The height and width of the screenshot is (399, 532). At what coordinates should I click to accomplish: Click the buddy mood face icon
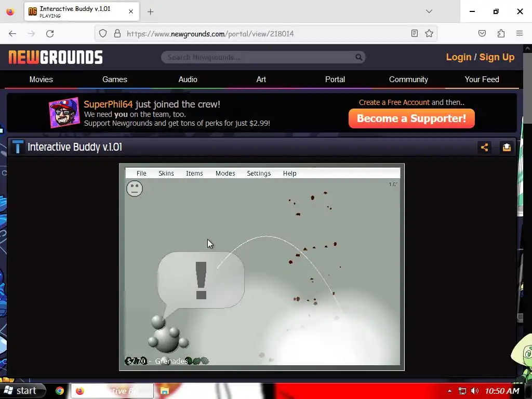click(x=135, y=188)
